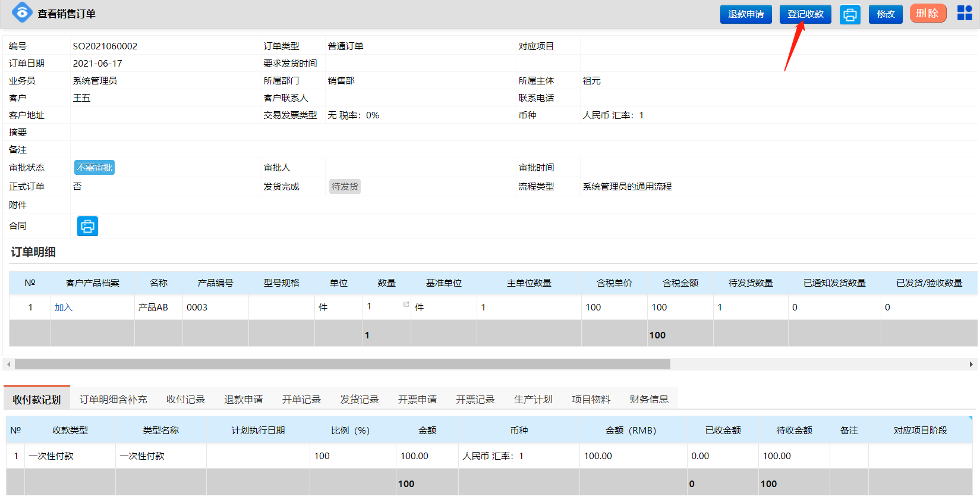980x496 pixels.
Task: Click the 正式订单 value 否
Action: [77, 187]
